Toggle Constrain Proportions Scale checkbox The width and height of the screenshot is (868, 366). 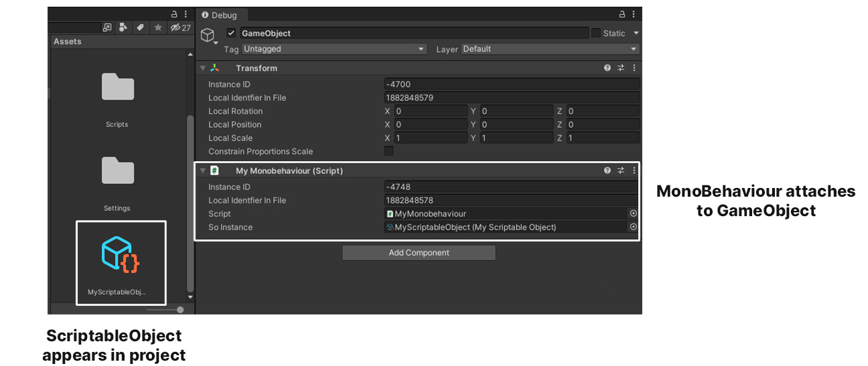[x=388, y=151]
